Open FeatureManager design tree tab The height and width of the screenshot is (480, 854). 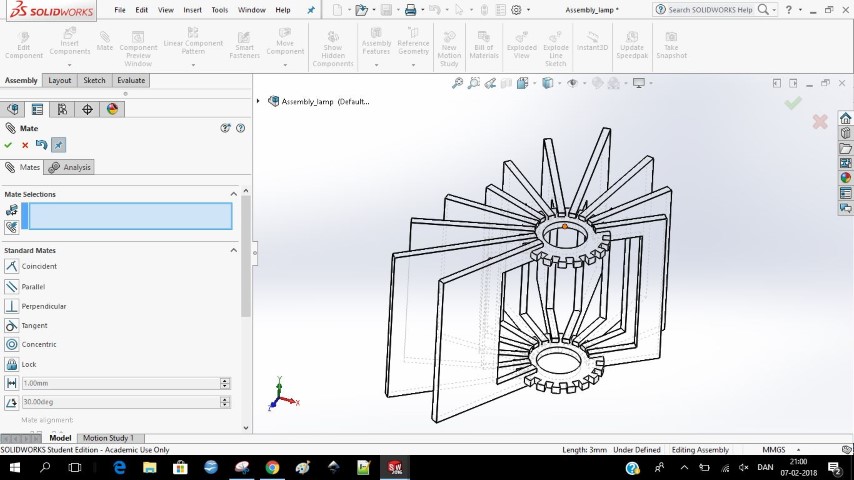pyautogui.click(x=13, y=110)
